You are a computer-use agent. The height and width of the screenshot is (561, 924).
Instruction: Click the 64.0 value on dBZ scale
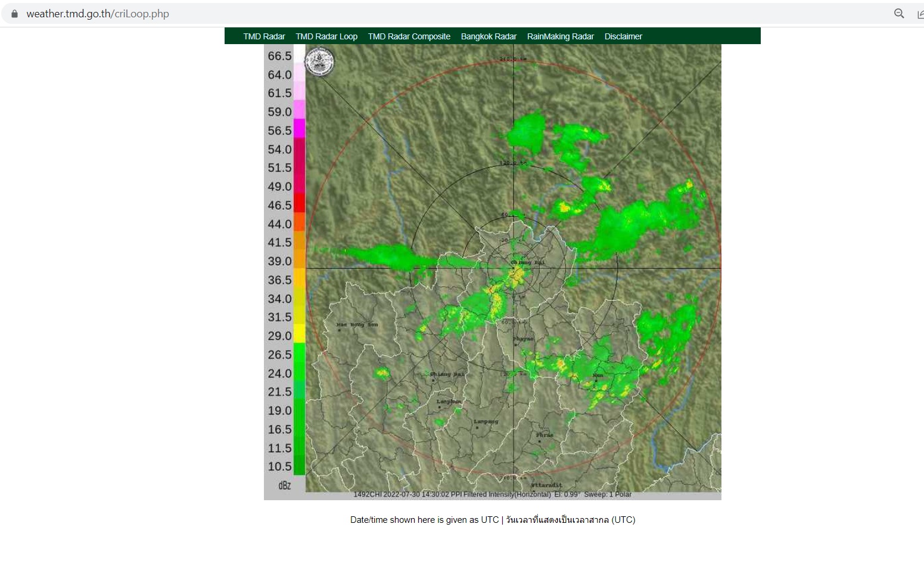tap(279, 75)
